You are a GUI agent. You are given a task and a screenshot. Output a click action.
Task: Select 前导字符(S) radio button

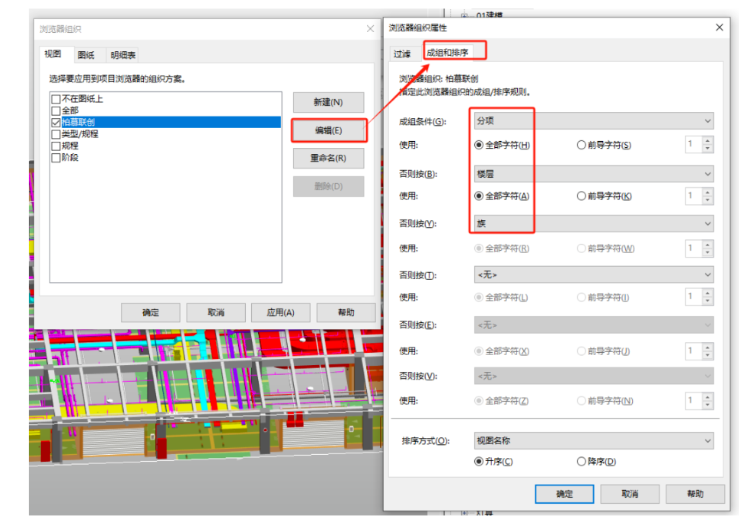click(582, 145)
